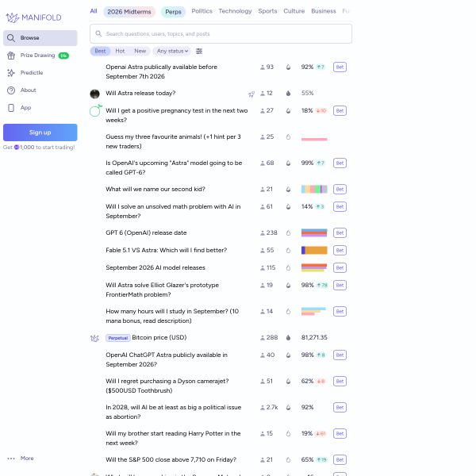Bet on Elliot Glazer's FrontierMath problem market
The width and height of the screenshot is (476, 476).
340,286
